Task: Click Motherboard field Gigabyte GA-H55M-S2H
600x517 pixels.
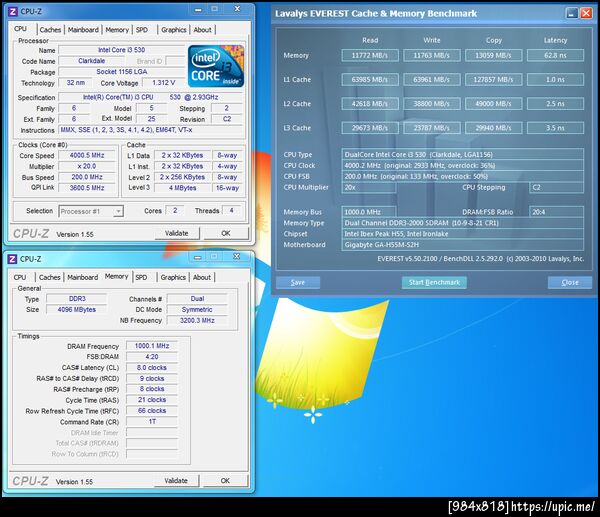Action: click(x=463, y=245)
